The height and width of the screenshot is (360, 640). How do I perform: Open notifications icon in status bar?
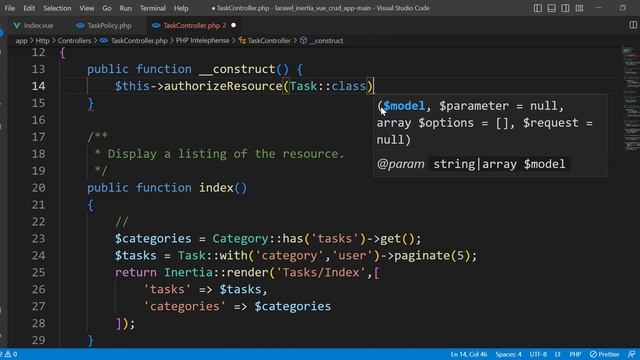click(631, 354)
